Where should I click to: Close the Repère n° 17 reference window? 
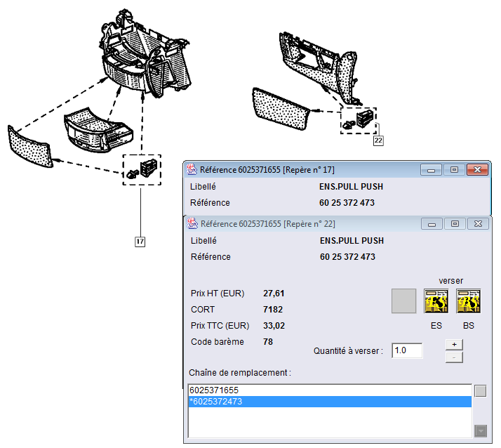[477, 170]
